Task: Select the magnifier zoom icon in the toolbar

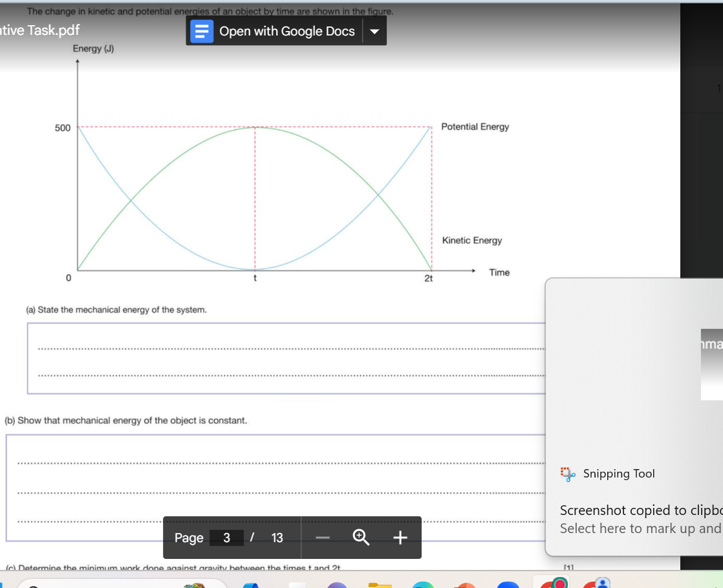Action: coord(360,536)
